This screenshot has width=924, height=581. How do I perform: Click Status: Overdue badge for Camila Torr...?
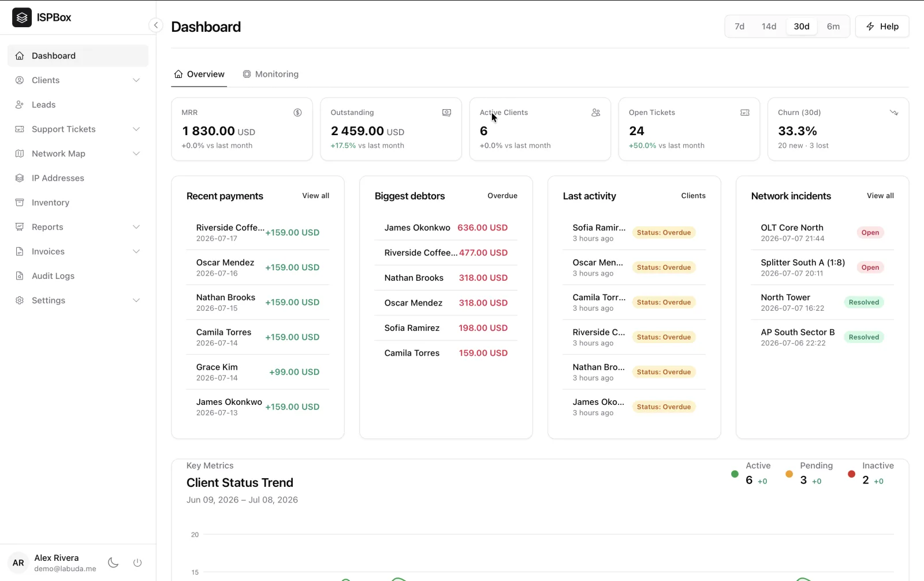pos(664,302)
